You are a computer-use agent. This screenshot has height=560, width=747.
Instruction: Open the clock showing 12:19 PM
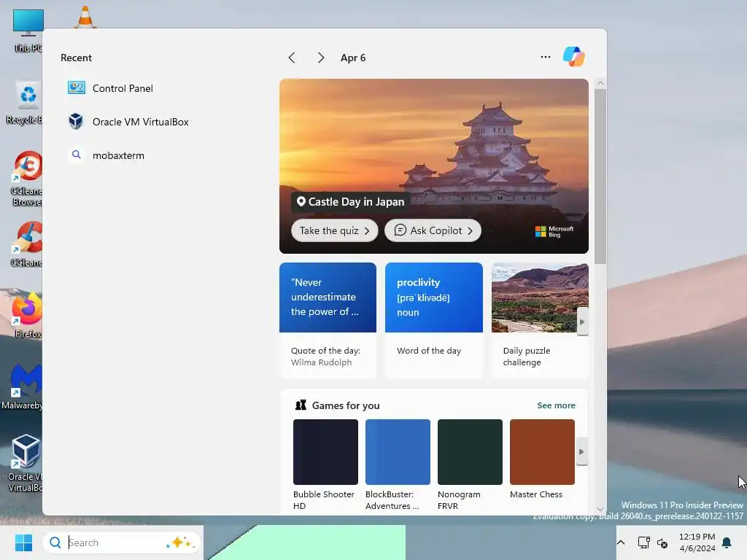(697, 542)
